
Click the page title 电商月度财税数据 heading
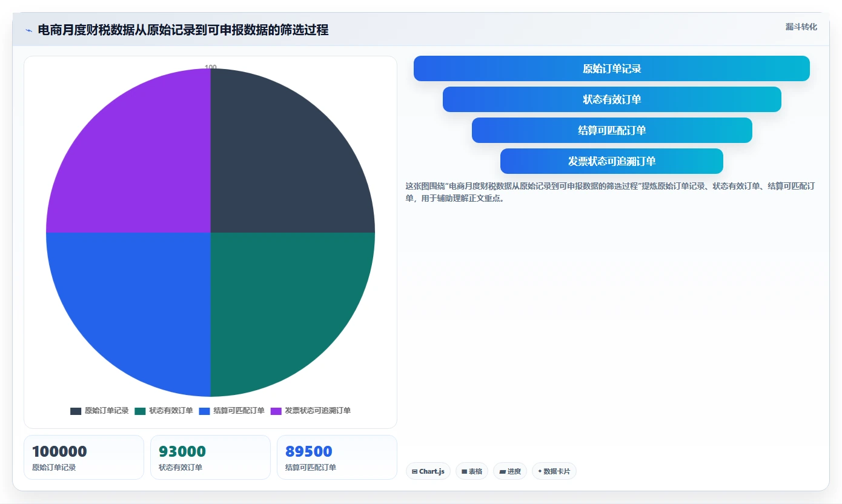pos(183,30)
